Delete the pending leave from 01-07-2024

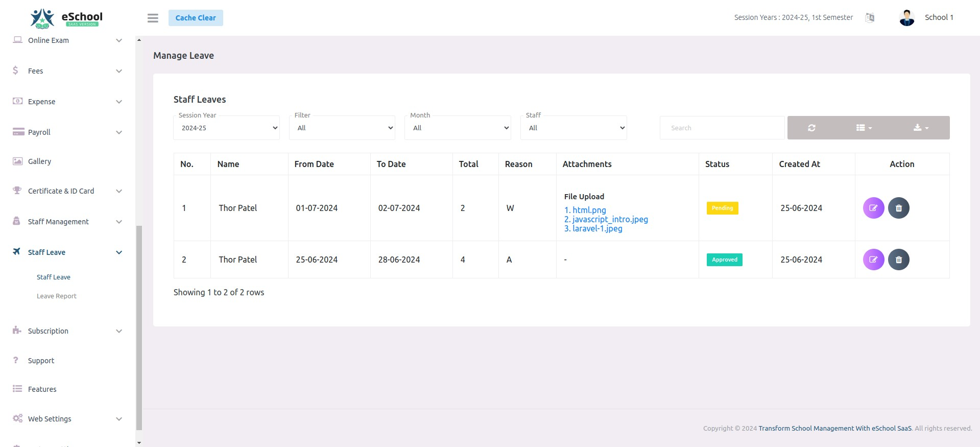tap(898, 208)
